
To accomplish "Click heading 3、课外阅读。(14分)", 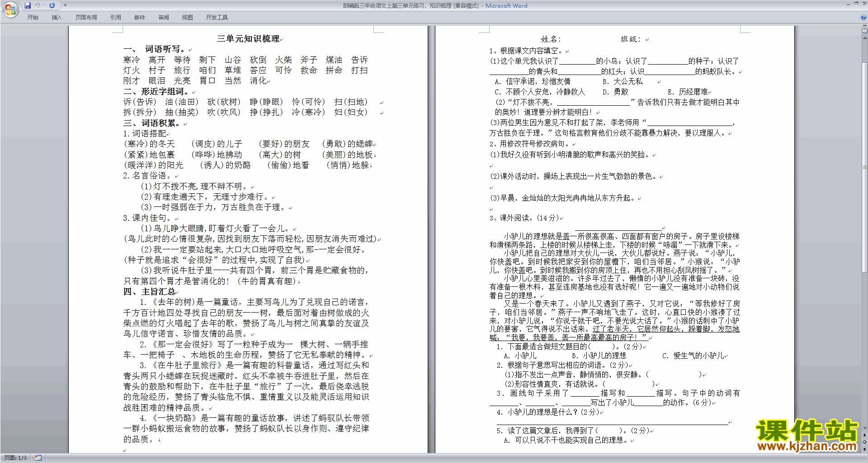I will [x=524, y=218].
